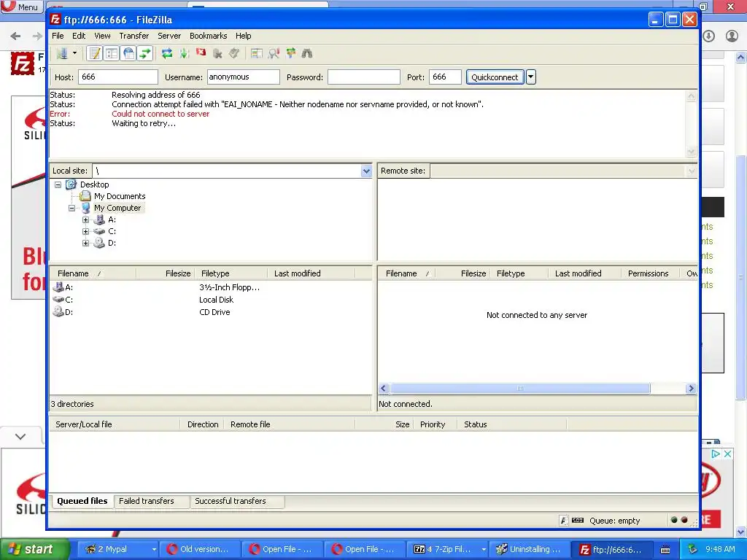Switch to 7-Zip File taskbar item
This screenshot has height=560, width=747.
(x=449, y=549)
